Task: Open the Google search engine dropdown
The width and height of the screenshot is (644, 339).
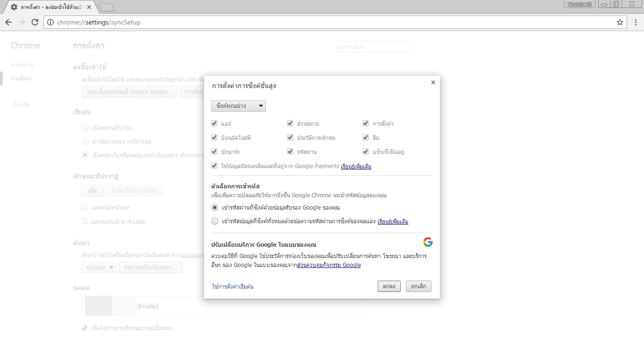Action: [99, 267]
